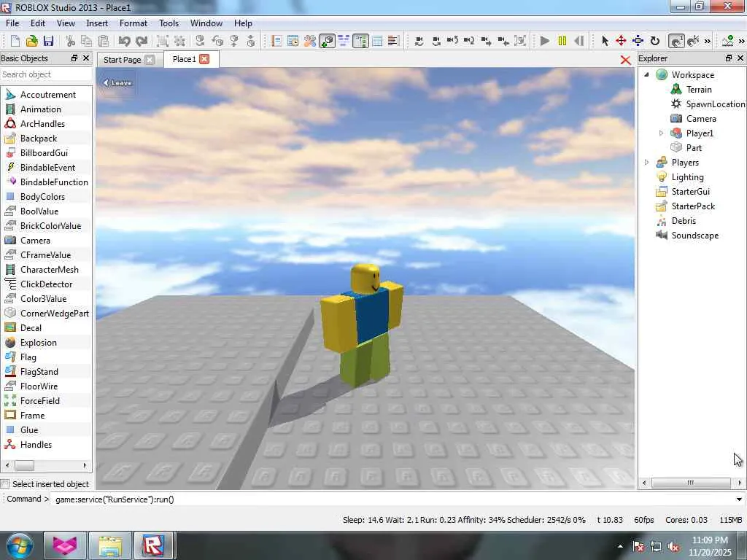The width and height of the screenshot is (747, 560).
Task: Close the Place1 tab
Action: tap(204, 59)
